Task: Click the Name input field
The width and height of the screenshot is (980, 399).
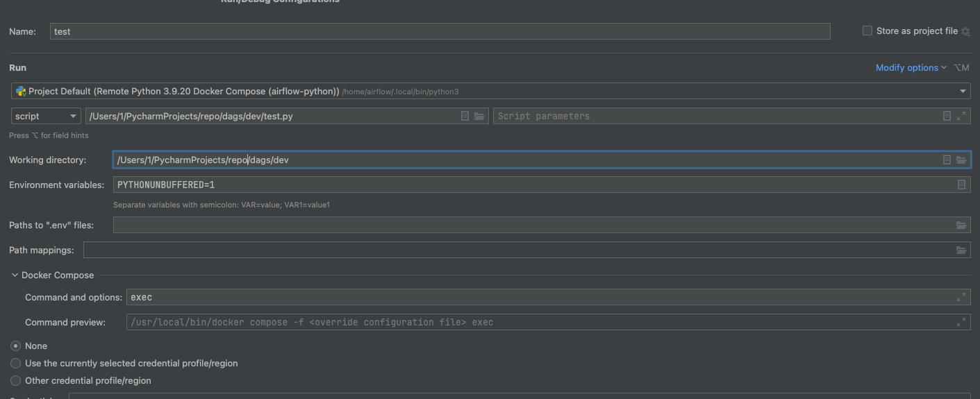Action: (x=440, y=31)
